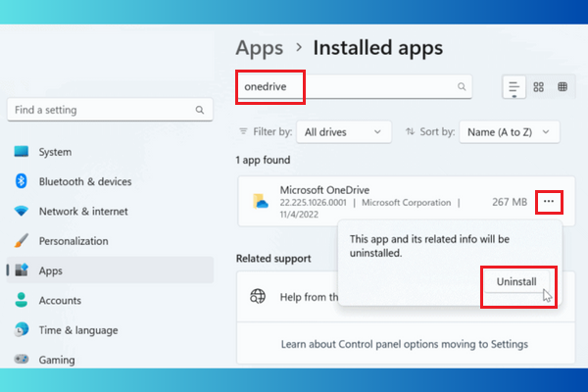588x392 pixels.
Task: Open System settings
Action: click(110, 152)
